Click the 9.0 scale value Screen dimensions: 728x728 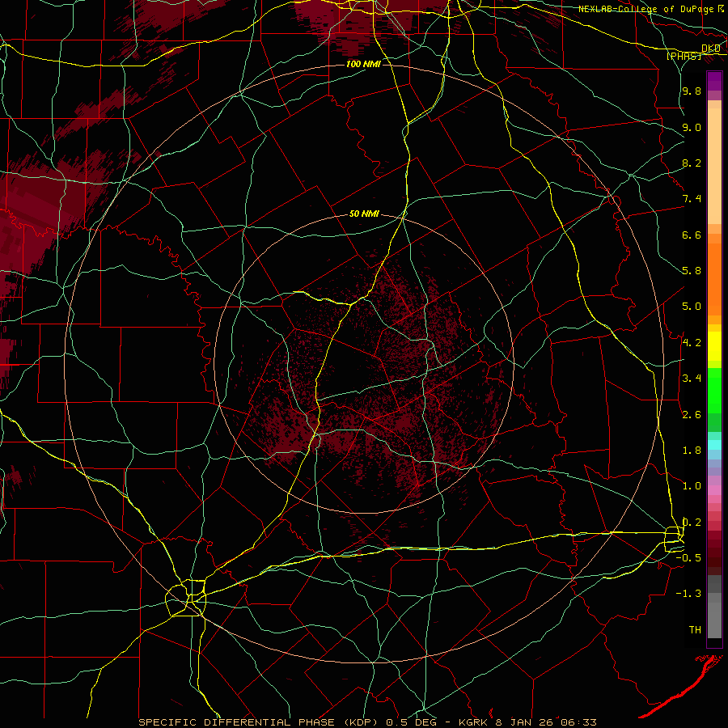[x=692, y=127]
